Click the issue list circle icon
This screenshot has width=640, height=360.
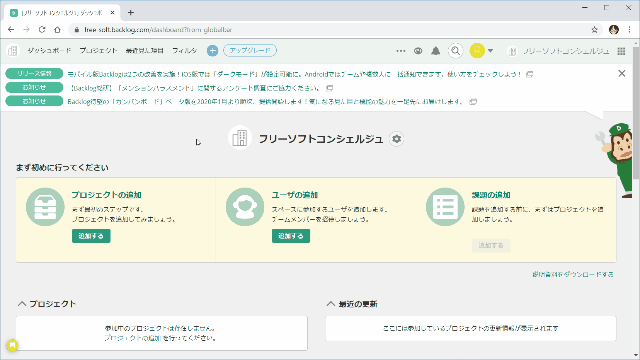coord(445,207)
